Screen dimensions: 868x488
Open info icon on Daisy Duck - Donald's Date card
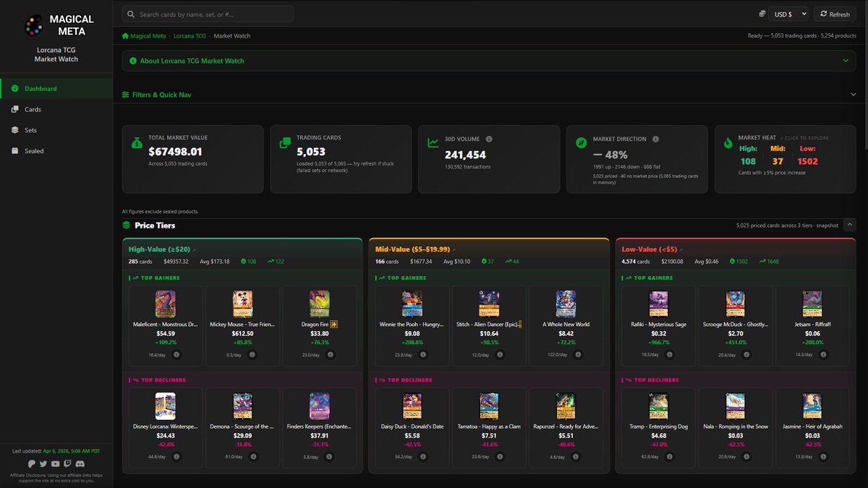point(423,457)
